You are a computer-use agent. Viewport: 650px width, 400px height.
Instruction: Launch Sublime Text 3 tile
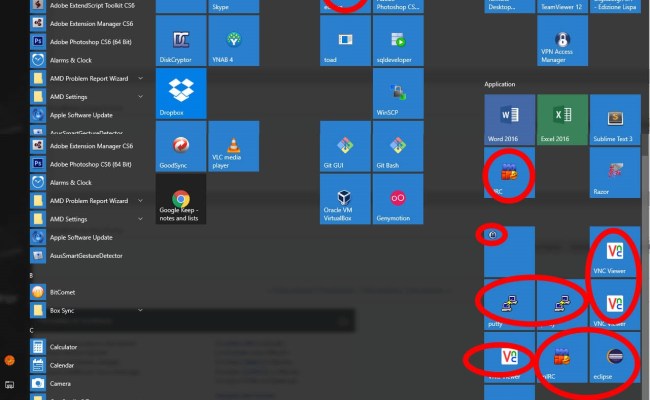pos(615,120)
